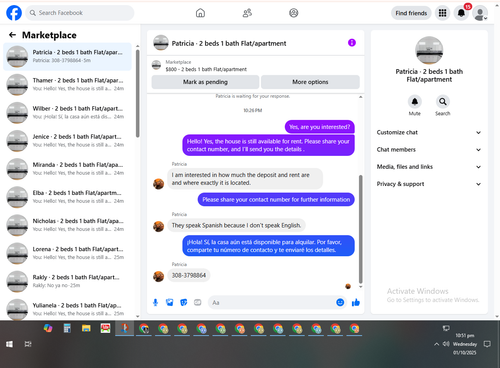This screenshot has width=500, height=368.
Task: Choose a GIF from the GIF icon
Action: 198,302
